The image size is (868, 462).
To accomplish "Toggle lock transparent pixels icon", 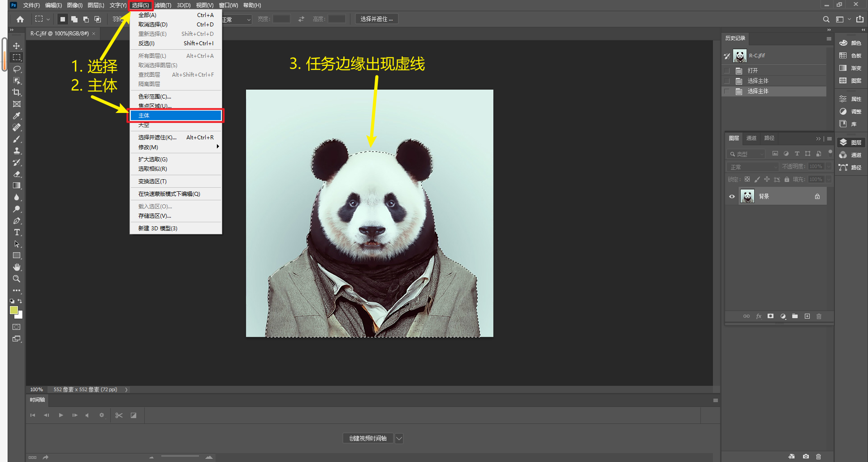I will click(x=747, y=179).
